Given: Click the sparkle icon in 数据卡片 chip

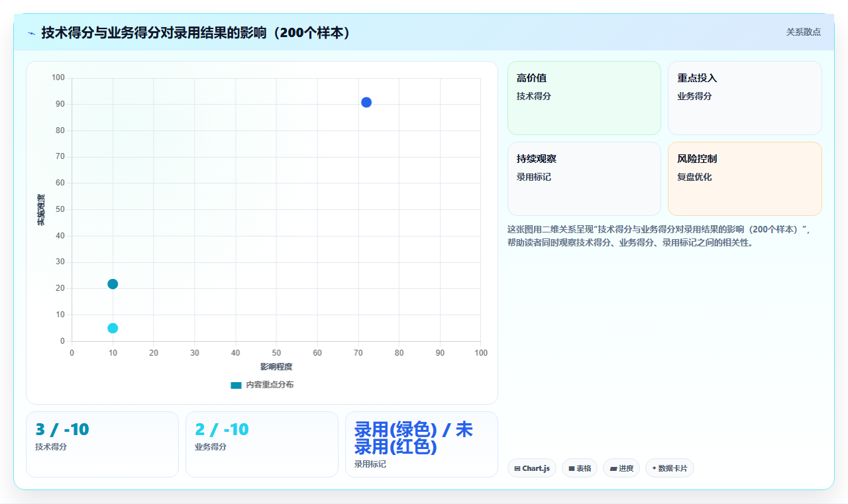Looking at the screenshot, I should pyautogui.click(x=654, y=468).
